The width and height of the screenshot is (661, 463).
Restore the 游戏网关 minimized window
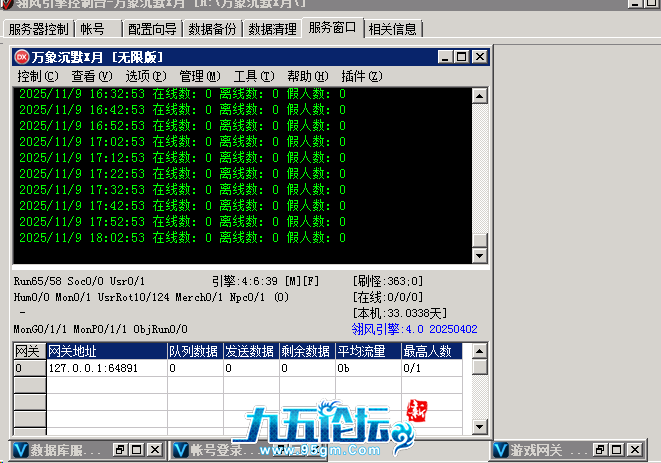[x=600, y=450]
